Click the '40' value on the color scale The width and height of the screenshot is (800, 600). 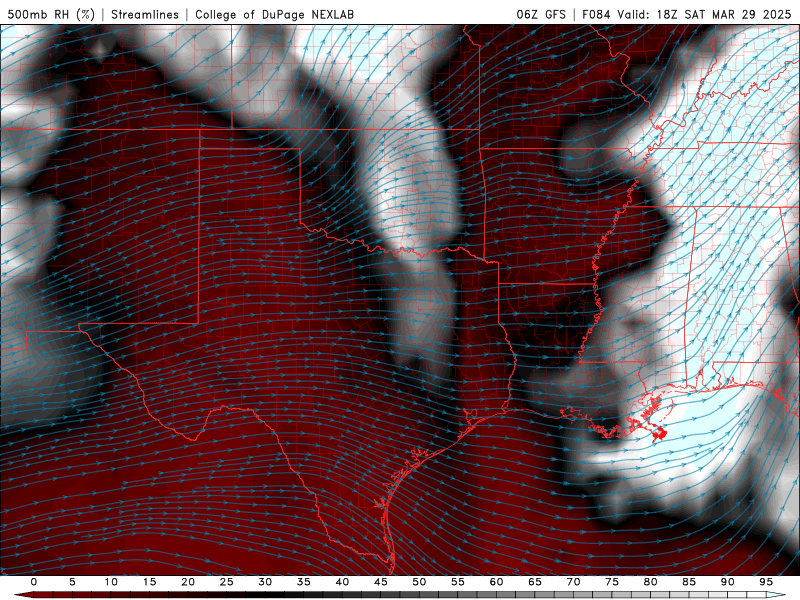tap(342, 582)
